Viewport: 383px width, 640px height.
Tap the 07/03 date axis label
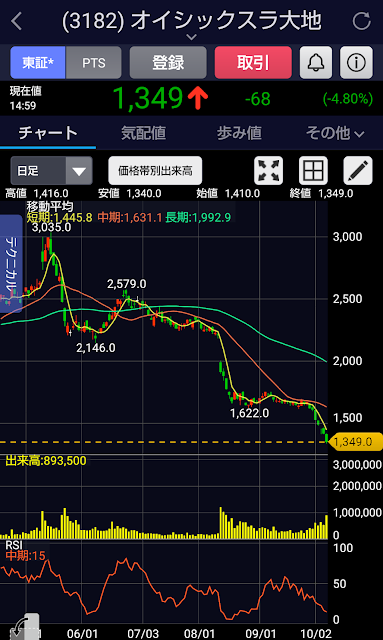pos(143,633)
